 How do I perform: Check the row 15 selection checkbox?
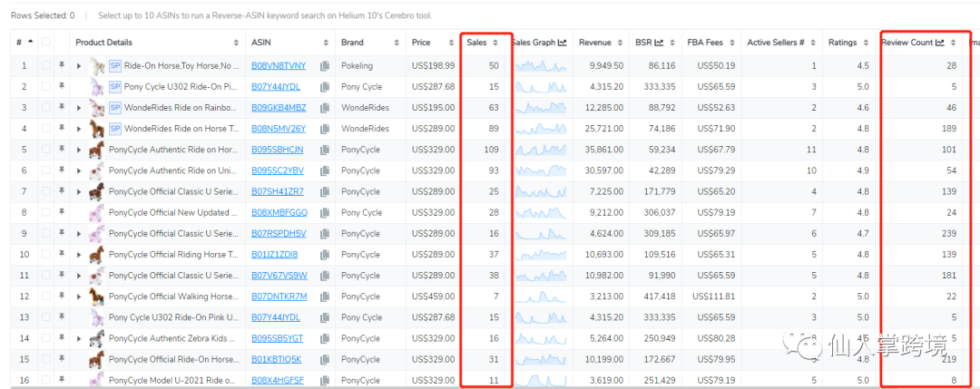45,360
